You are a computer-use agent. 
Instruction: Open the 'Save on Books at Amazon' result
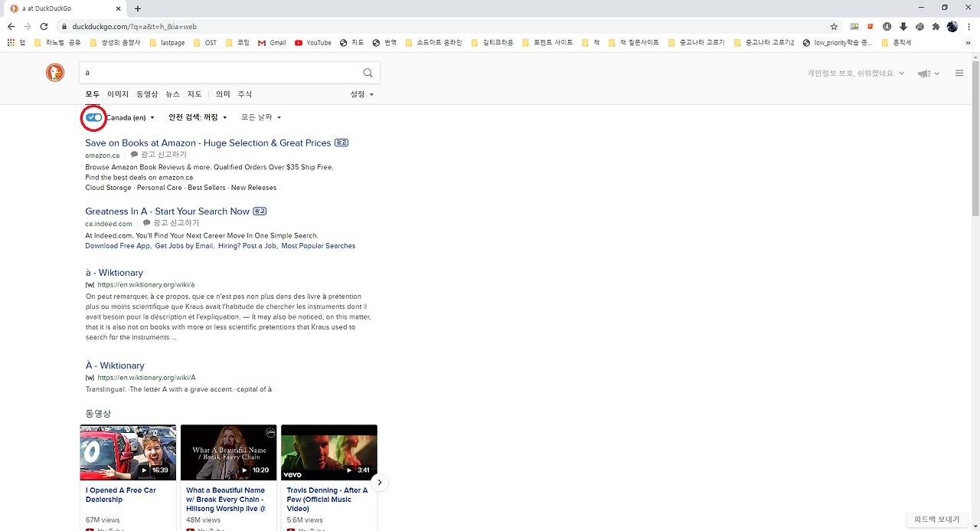tap(208, 143)
